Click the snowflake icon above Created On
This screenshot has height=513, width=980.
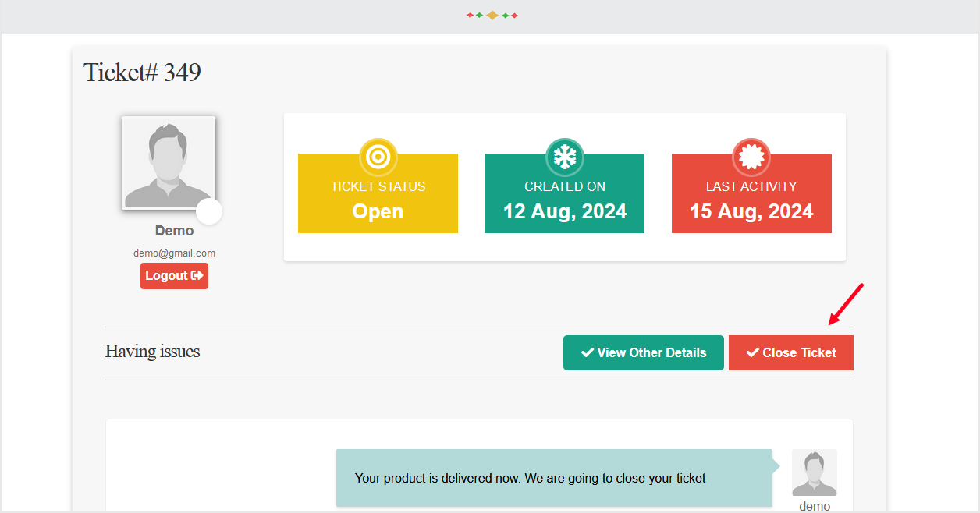pos(564,157)
